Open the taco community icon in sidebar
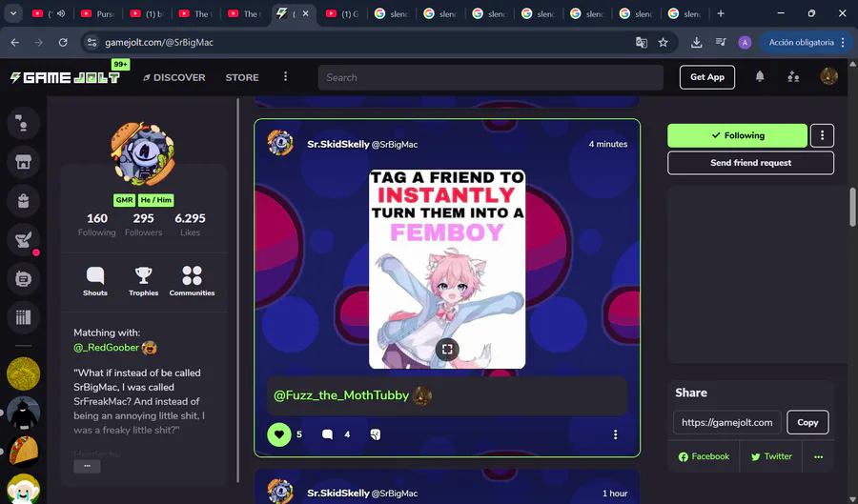This screenshot has width=858, height=504. [x=23, y=452]
